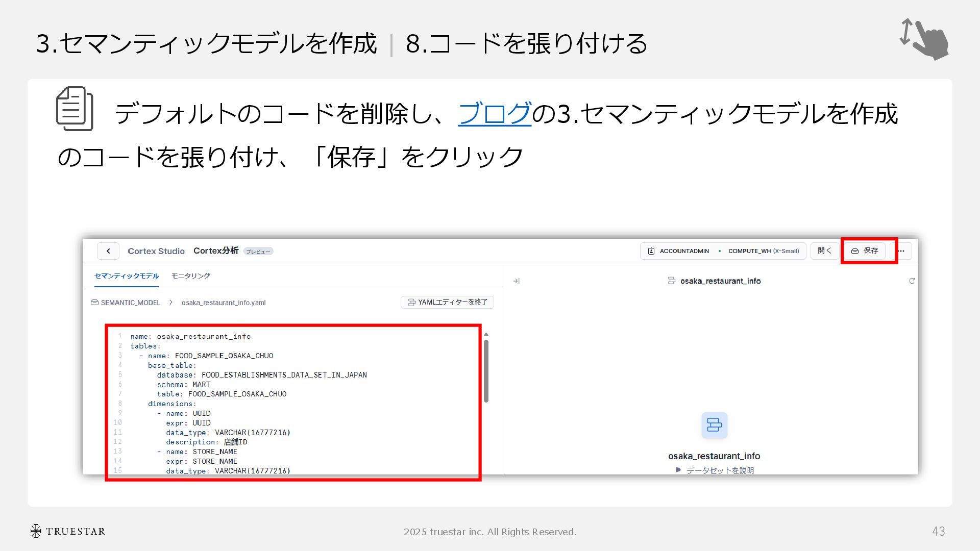Expand データセットを説明 disclosure triangle
This screenshot has height=551, width=980.
pyautogui.click(x=678, y=470)
